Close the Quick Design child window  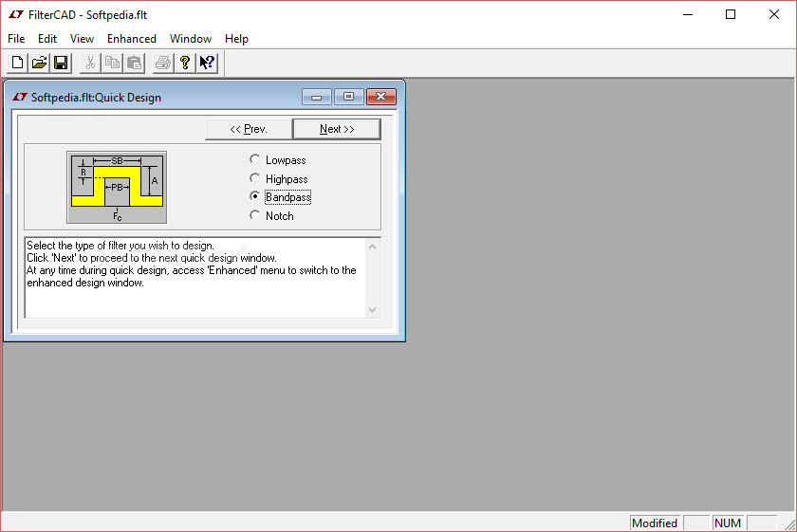click(380, 97)
